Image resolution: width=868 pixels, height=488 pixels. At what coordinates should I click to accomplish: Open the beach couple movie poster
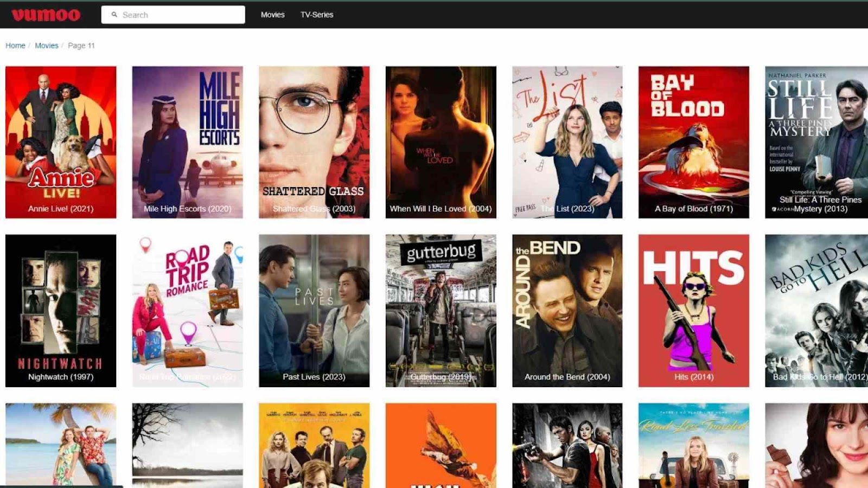[61, 445]
